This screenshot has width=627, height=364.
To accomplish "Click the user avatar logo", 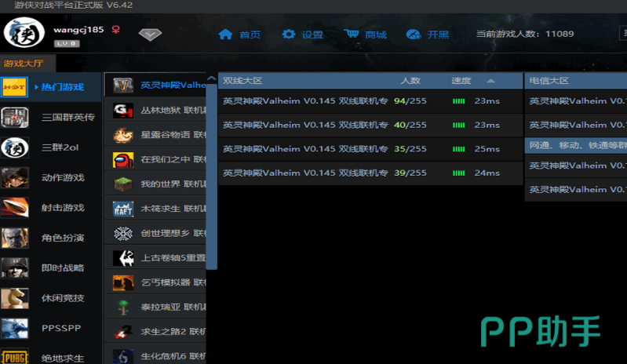I will click(24, 33).
